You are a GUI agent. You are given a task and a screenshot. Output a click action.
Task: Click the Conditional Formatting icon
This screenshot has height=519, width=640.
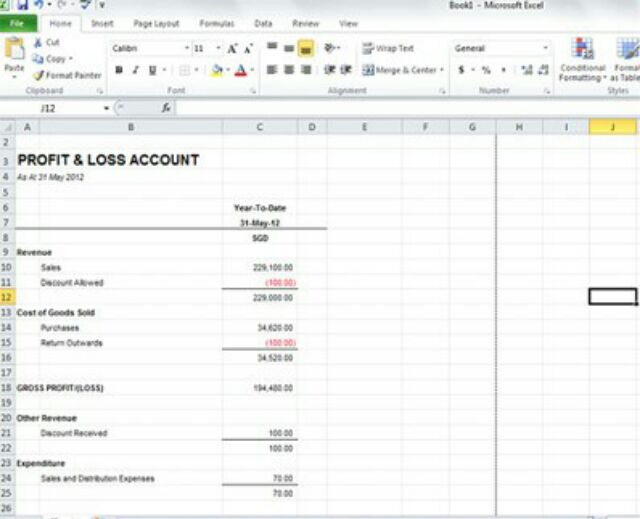coord(582,58)
